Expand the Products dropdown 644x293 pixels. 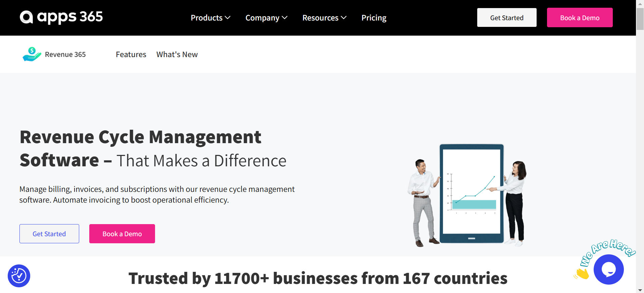coord(210,18)
